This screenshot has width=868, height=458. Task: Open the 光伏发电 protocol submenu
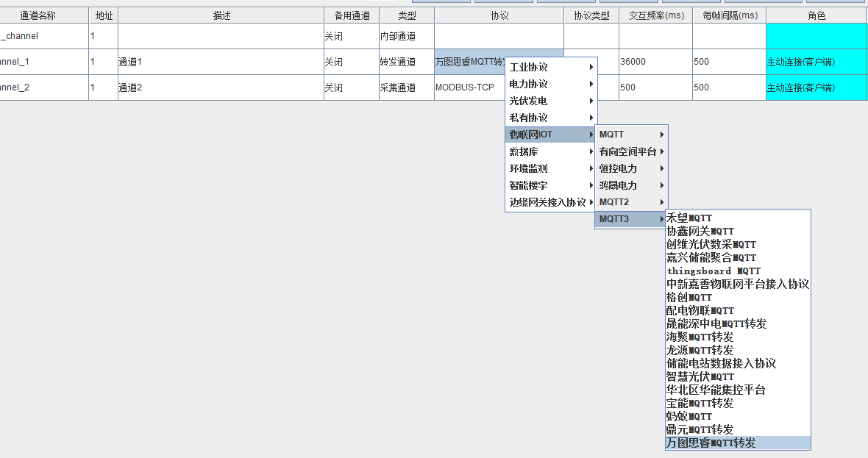[550, 101]
